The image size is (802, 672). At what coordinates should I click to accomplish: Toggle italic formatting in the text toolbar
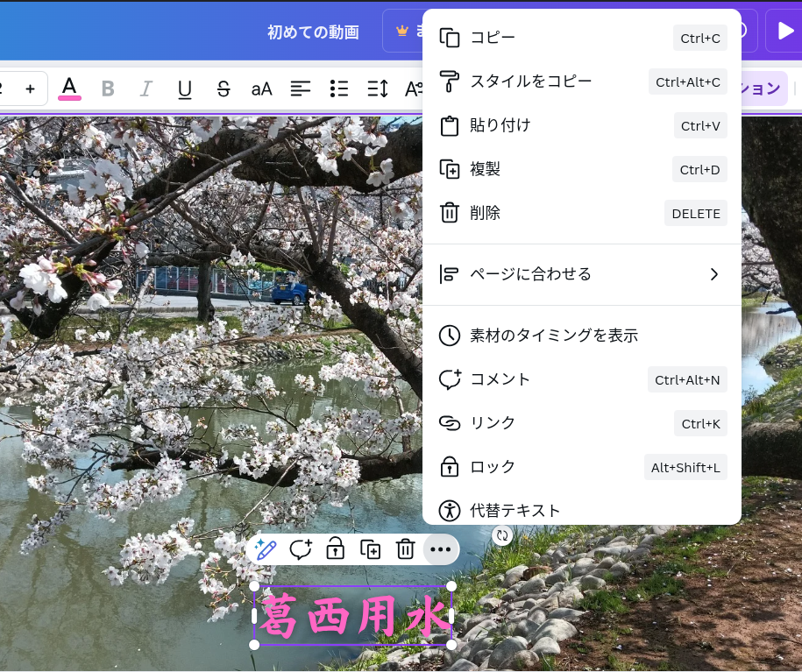pyautogui.click(x=146, y=88)
